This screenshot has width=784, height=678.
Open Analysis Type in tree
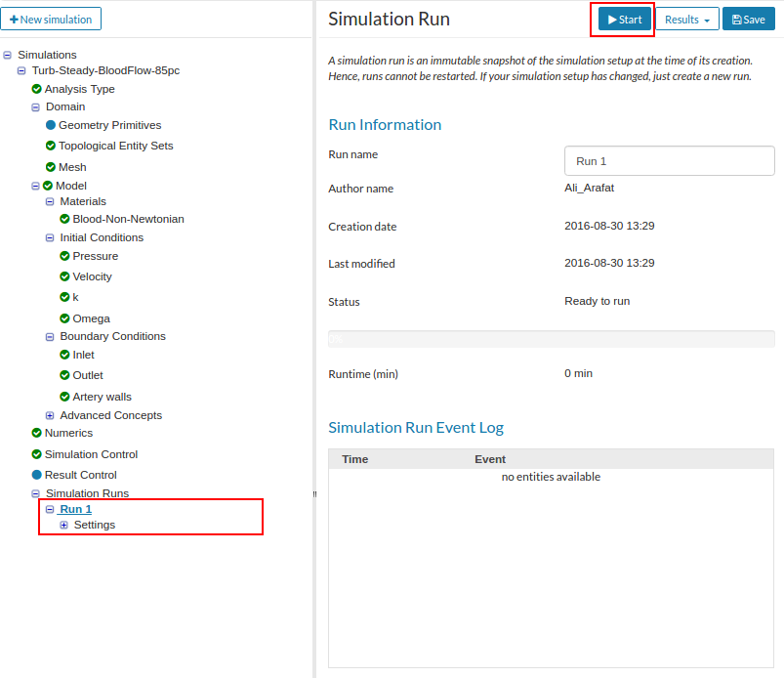click(79, 89)
